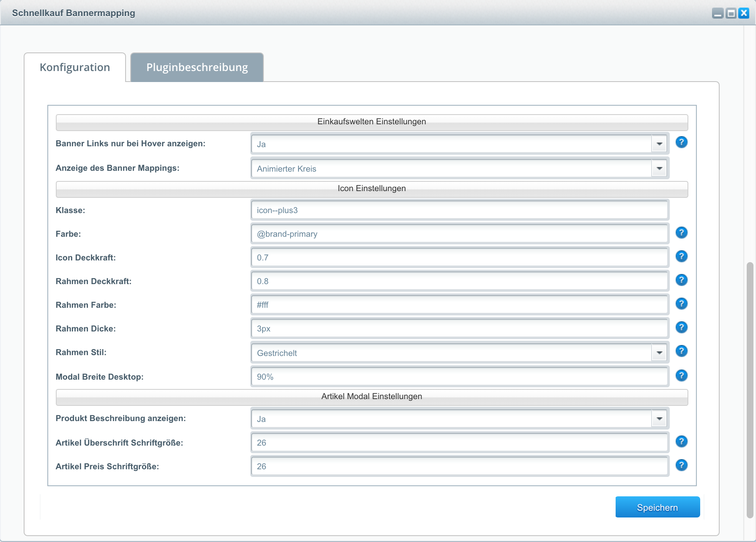Viewport: 756px width, 542px height.
Task: Switch to the Konfiguration tab
Action: [75, 67]
